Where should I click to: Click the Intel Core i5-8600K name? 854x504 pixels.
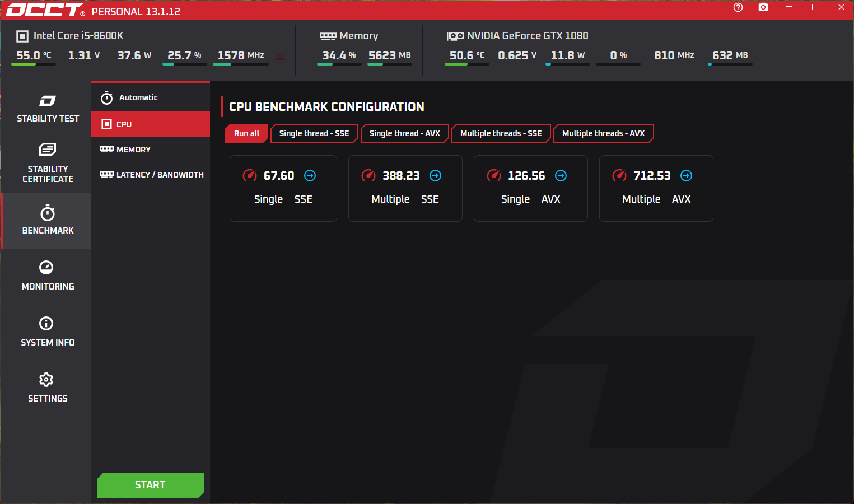click(x=78, y=36)
